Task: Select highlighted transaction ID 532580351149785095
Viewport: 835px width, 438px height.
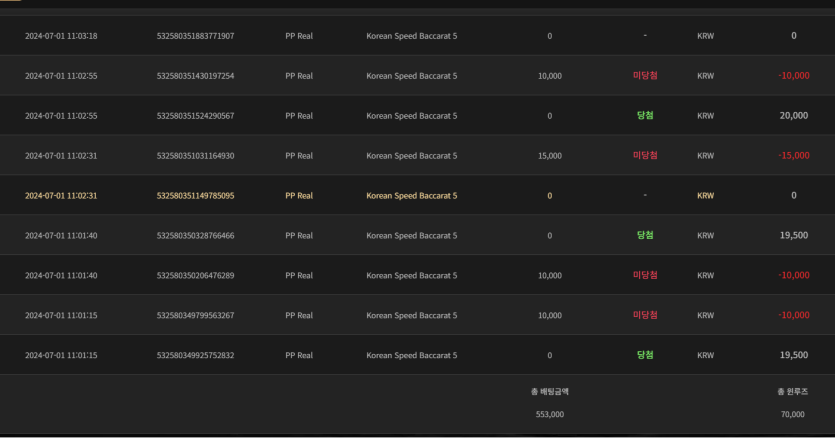Action: (195, 196)
